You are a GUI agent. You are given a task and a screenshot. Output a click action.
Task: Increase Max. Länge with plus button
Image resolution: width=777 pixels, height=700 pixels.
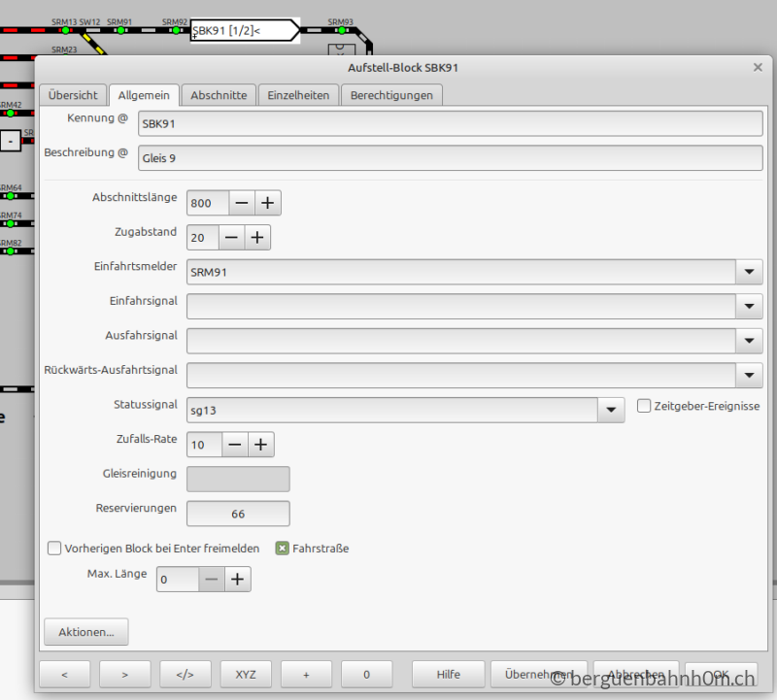coord(238,579)
